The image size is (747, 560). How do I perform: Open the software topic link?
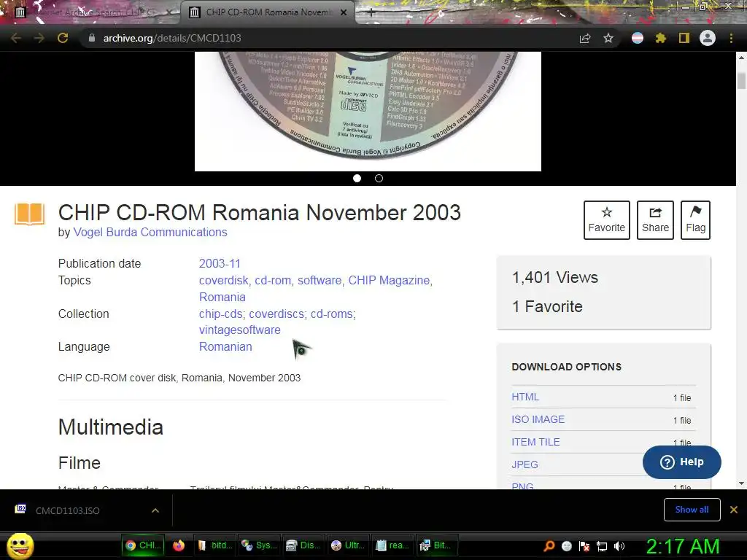click(320, 280)
